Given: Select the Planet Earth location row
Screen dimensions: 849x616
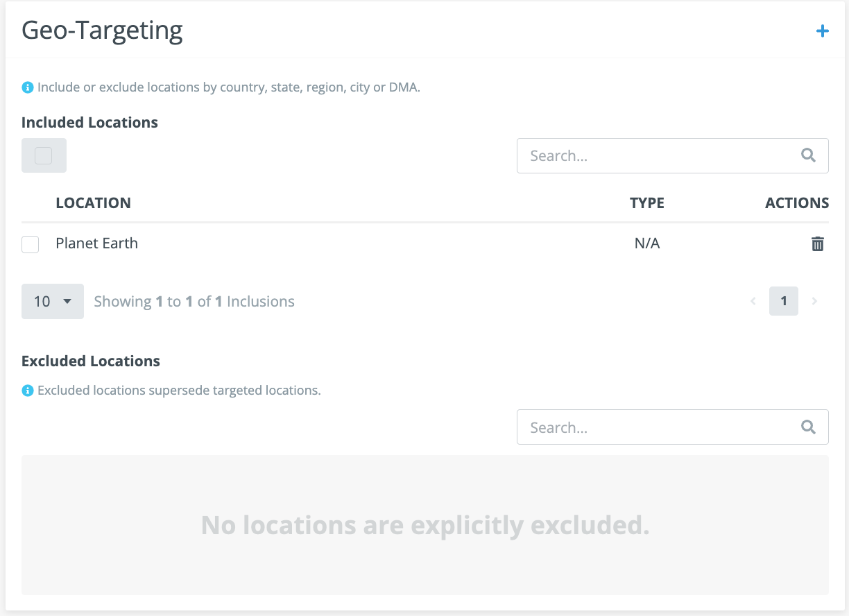Looking at the screenshot, I should [425, 243].
